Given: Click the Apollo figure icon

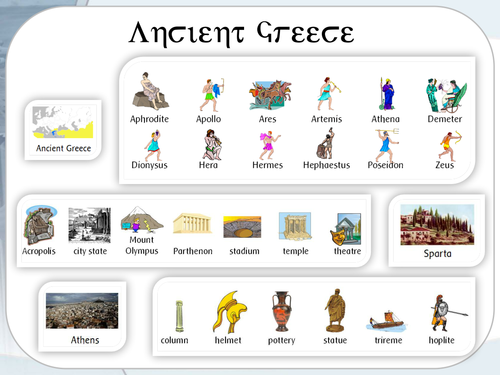Looking at the screenshot, I should coord(212,95).
